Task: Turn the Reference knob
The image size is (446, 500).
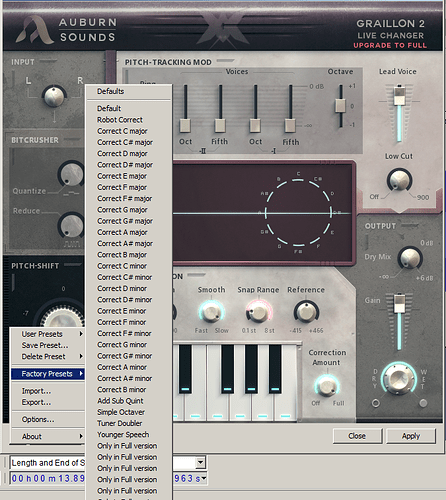Action: coord(306,312)
